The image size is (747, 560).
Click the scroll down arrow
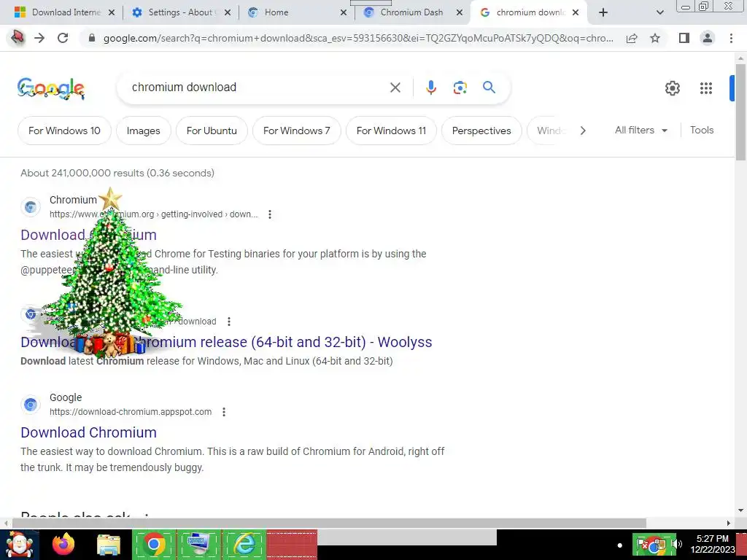tap(741, 510)
